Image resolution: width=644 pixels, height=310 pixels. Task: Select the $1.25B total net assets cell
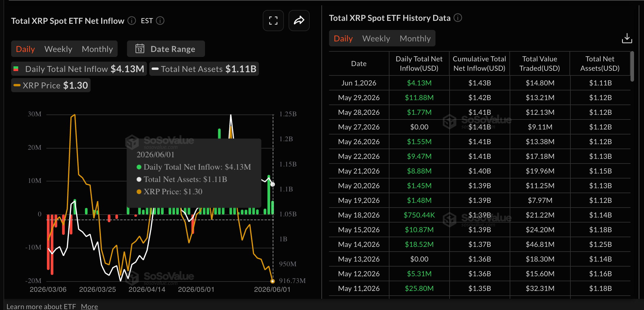pyautogui.click(x=600, y=245)
